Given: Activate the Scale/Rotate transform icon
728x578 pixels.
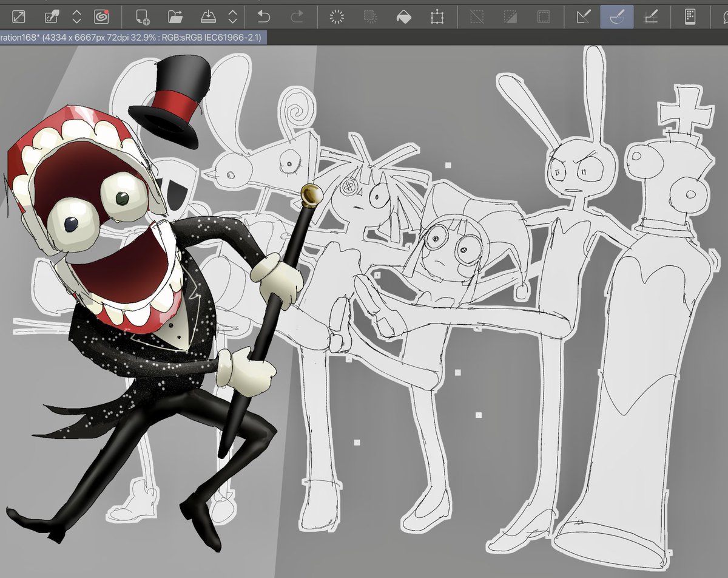Looking at the screenshot, I should click(x=436, y=16).
